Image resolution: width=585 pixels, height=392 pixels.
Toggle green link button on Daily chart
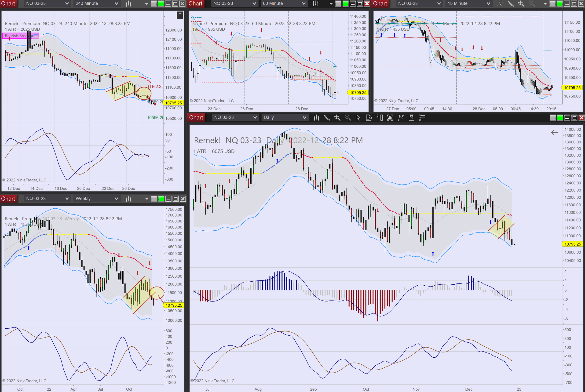pos(560,117)
